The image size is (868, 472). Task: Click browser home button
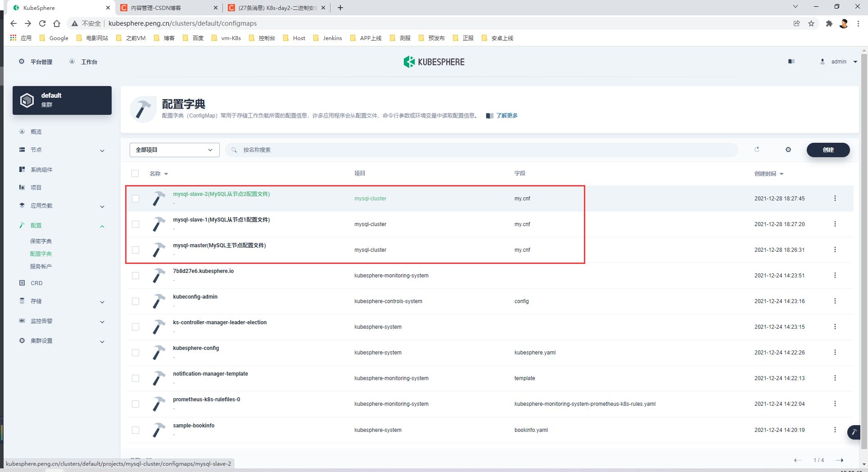click(57, 23)
